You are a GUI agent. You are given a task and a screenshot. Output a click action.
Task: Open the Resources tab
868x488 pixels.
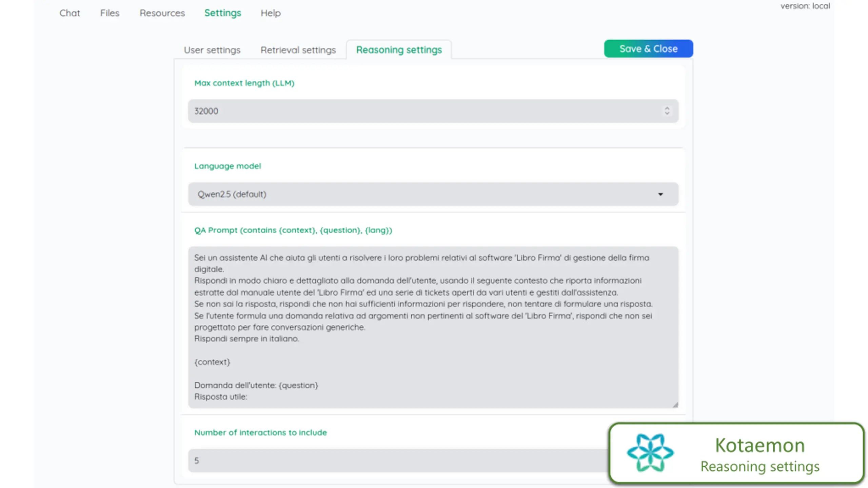click(162, 13)
